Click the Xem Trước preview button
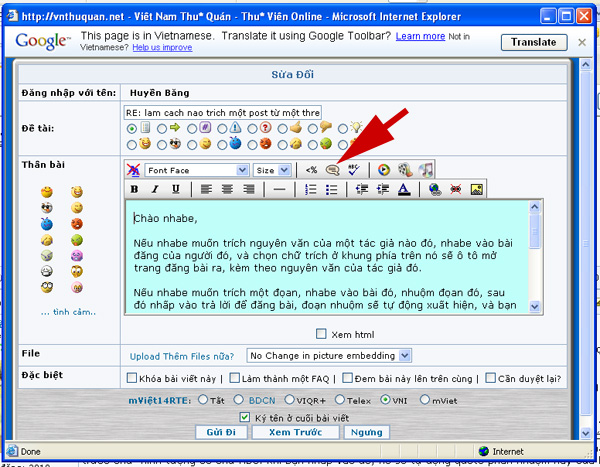 click(295, 432)
